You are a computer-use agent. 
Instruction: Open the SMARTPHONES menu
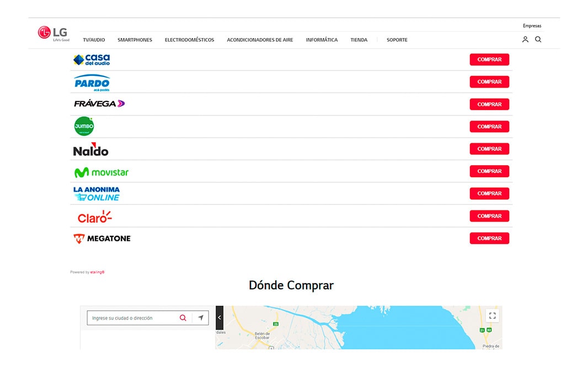(x=135, y=40)
